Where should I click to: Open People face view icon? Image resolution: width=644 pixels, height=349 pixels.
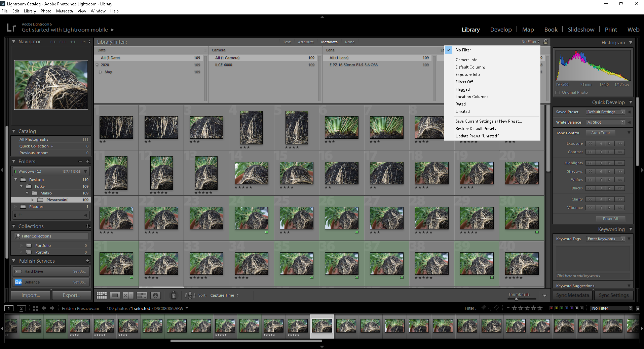pyautogui.click(x=155, y=295)
